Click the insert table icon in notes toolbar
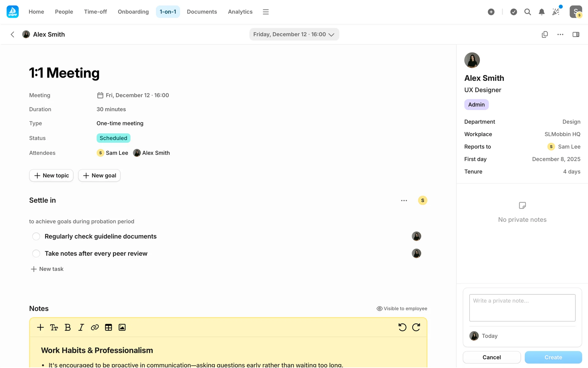The image size is (588, 368). pyautogui.click(x=108, y=327)
